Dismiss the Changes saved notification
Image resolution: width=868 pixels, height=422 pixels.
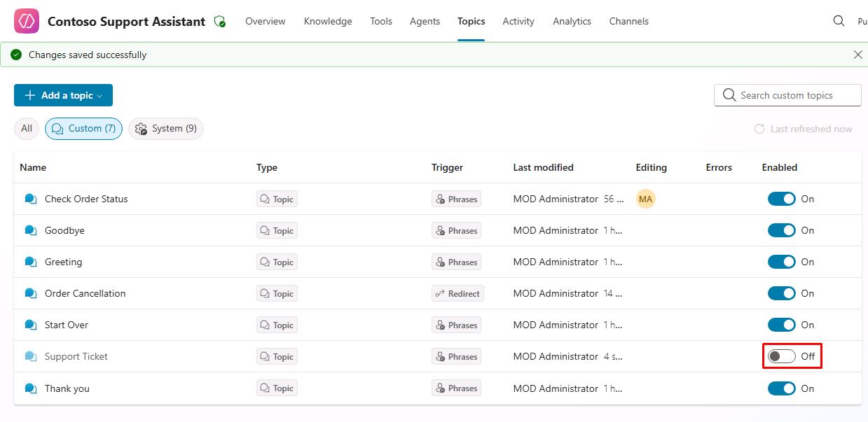(857, 55)
